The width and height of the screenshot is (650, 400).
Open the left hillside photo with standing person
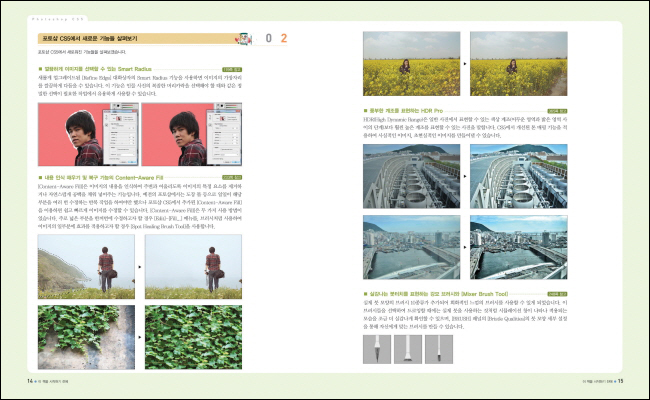click(84, 268)
